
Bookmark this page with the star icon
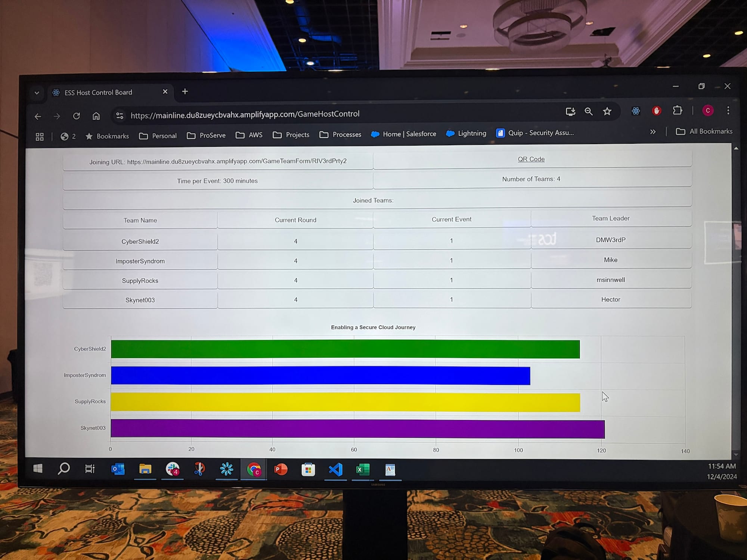pos(607,111)
